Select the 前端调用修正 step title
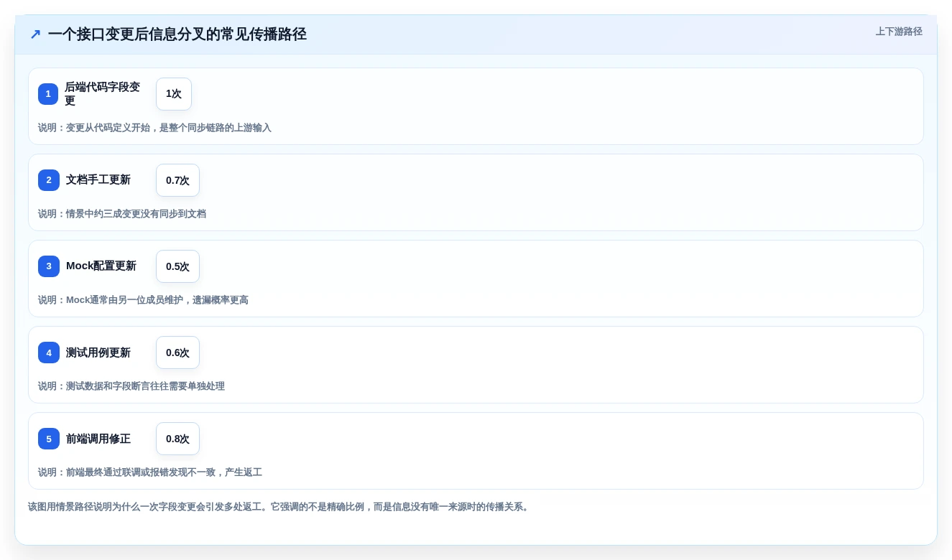Screen dimensions: 952x560 98,439
